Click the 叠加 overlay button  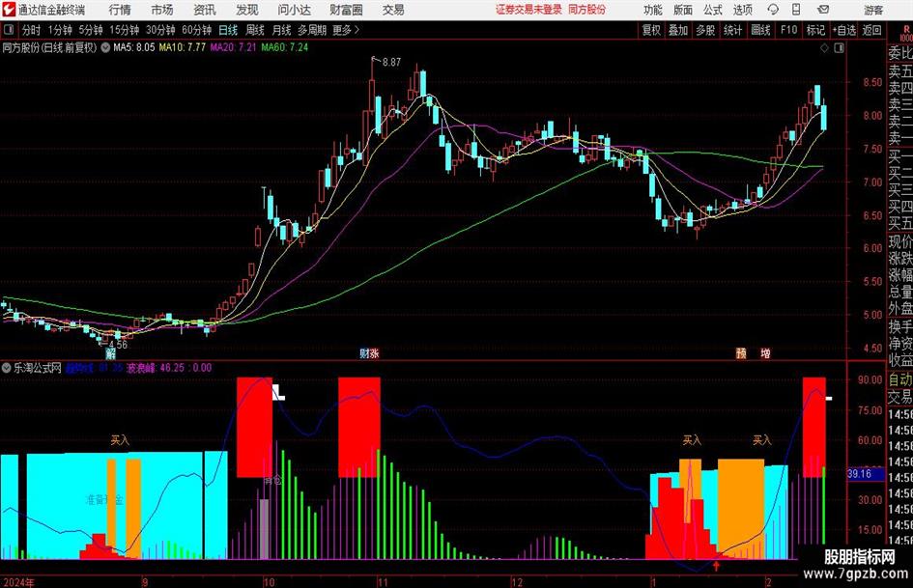click(678, 30)
